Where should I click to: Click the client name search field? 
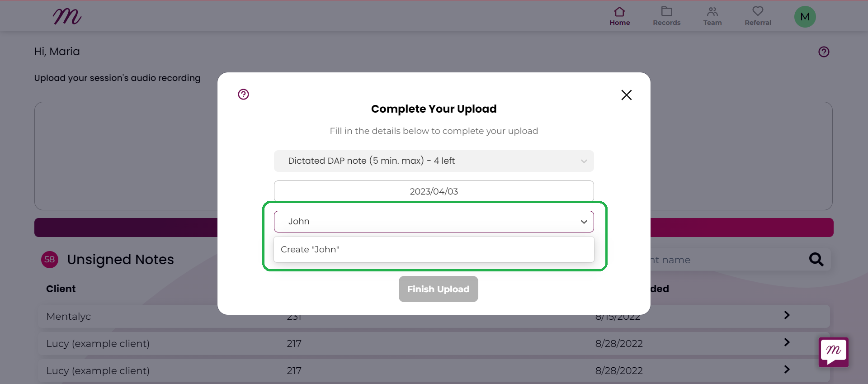728,260
